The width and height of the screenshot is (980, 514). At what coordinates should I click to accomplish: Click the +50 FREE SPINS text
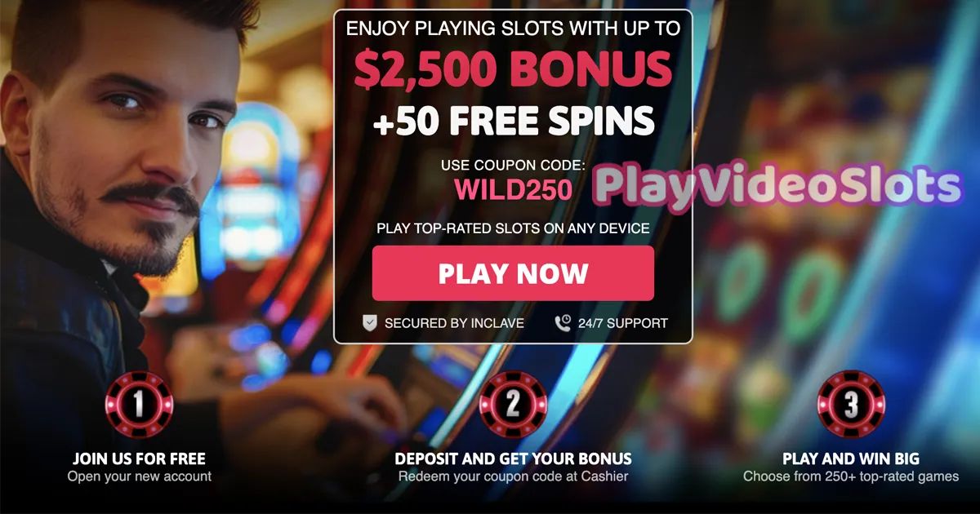click(x=513, y=121)
